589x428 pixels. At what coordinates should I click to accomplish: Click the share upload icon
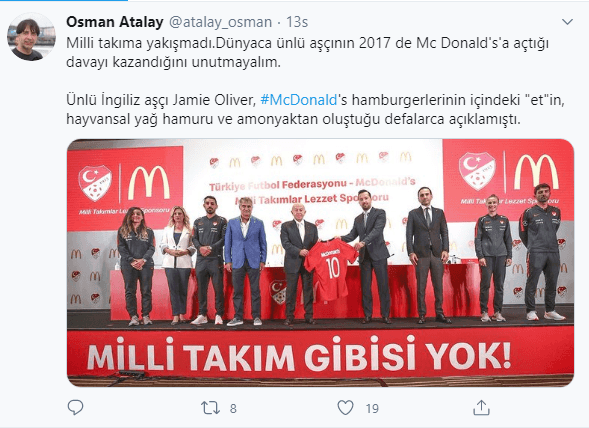tap(481, 407)
